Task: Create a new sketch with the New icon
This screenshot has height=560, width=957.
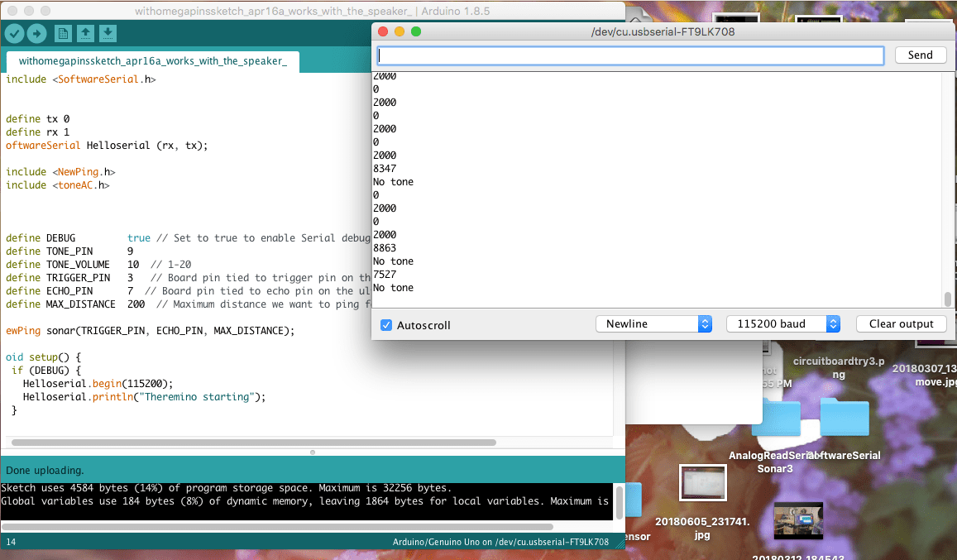Action: 63,34
